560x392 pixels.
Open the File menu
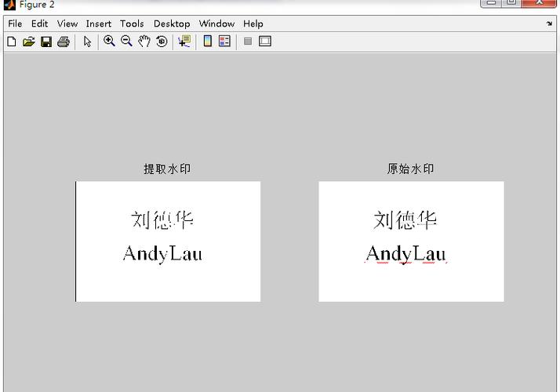click(x=15, y=24)
